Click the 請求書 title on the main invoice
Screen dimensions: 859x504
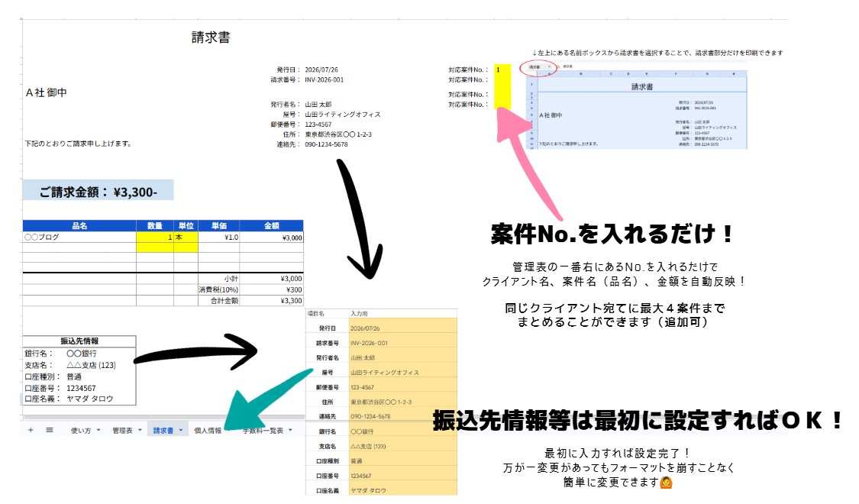coord(211,37)
